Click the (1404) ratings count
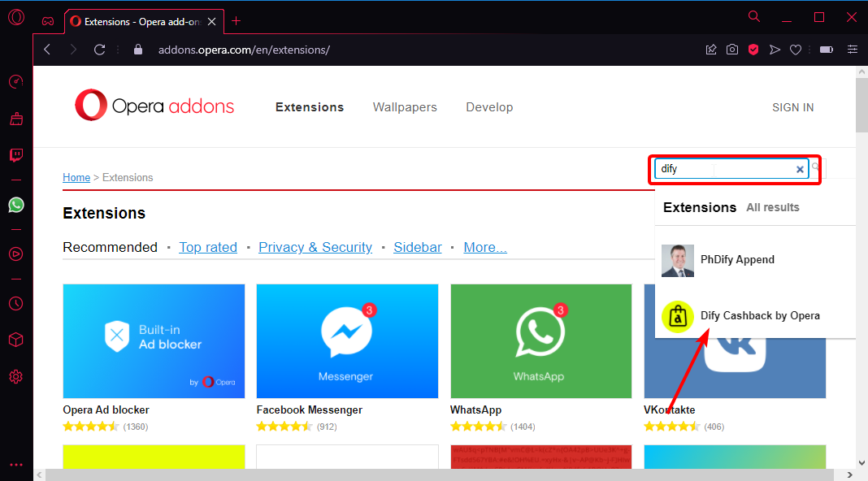The height and width of the screenshot is (481, 868). pyautogui.click(x=523, y=427)
